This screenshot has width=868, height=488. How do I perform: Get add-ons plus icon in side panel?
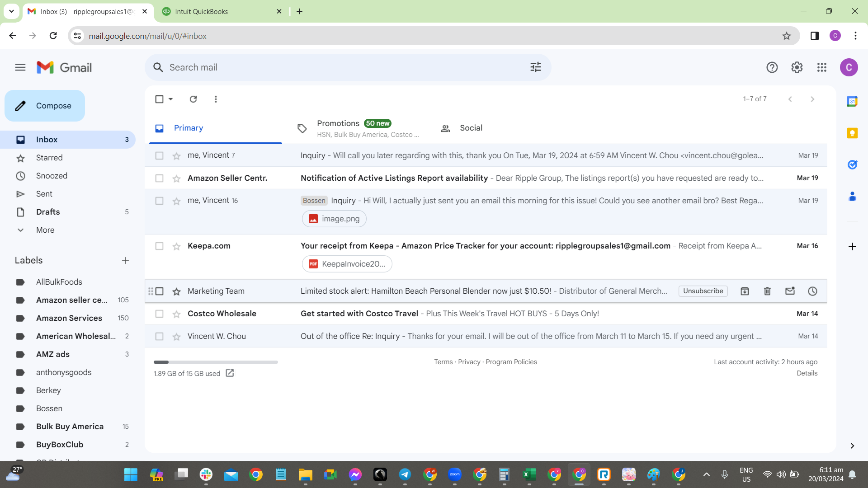[852, 247]
